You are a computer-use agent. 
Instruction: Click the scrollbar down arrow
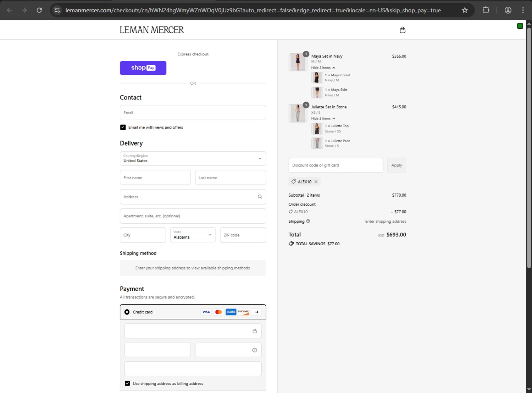click(529, 389)
